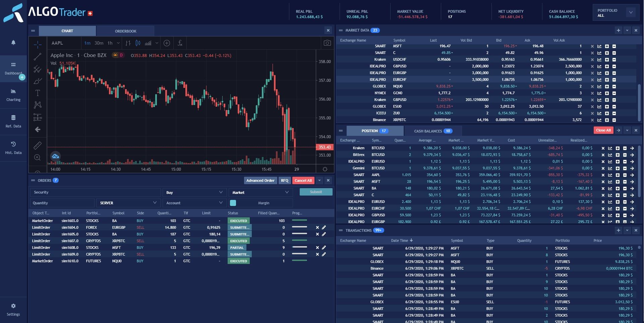Screen dimensions: 644x323
Task: Open the Dashboard sidebar section
Action: tap(13, 68)
